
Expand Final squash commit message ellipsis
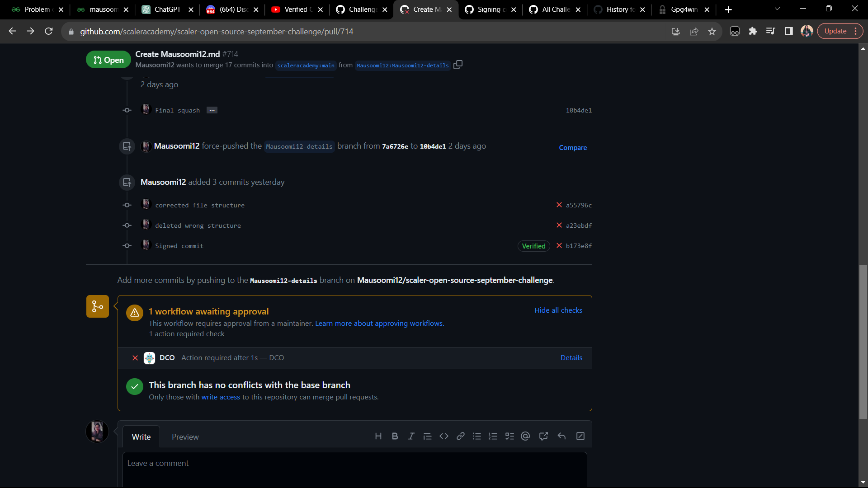pos(212,110)
